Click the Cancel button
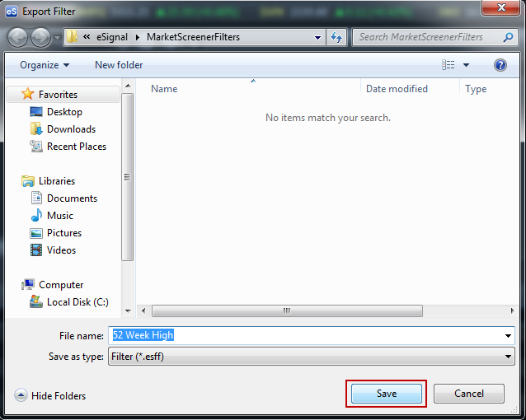This screenshot has width=526, height=420. point(469,394)
